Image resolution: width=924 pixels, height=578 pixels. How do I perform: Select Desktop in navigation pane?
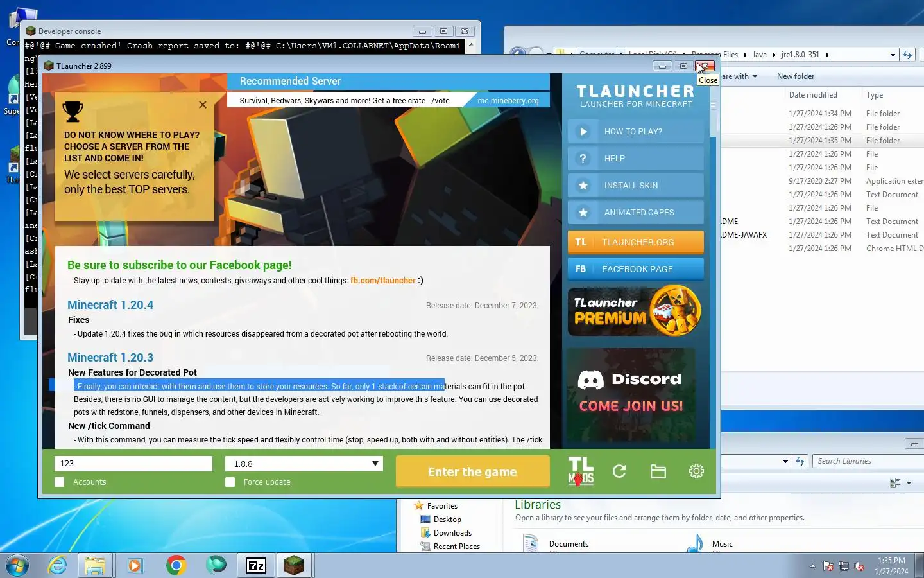(x=447, y=520)
